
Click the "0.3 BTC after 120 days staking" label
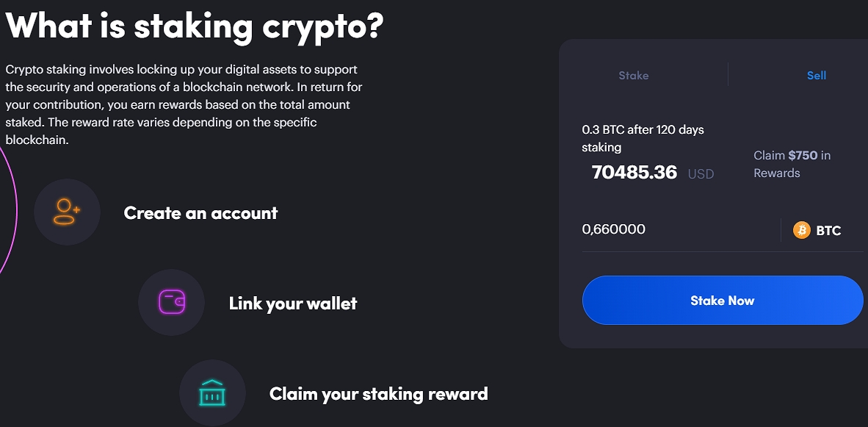coord(643,138)
